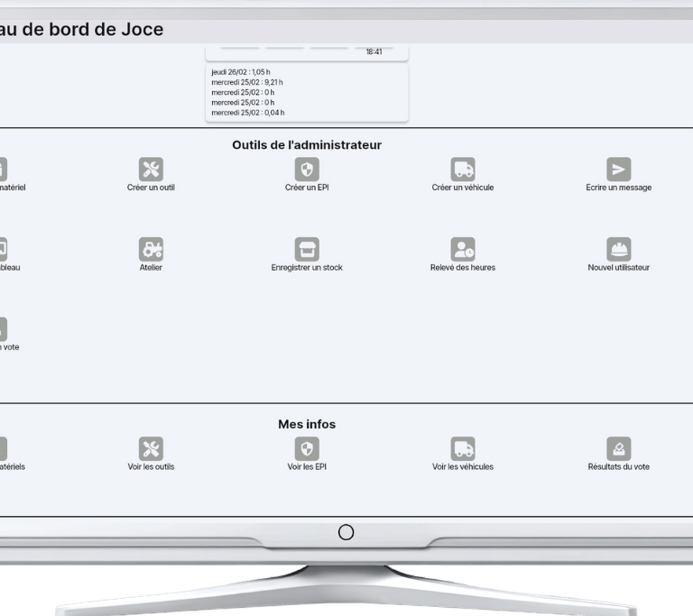Open the Relevé des heures icon

(463, 249)
